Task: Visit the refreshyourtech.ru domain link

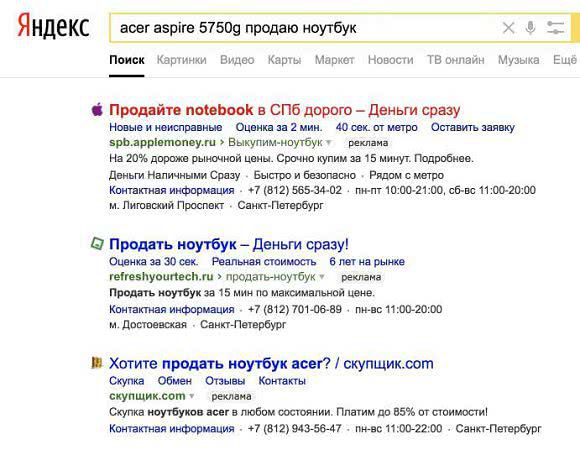Action: [161, 277]
